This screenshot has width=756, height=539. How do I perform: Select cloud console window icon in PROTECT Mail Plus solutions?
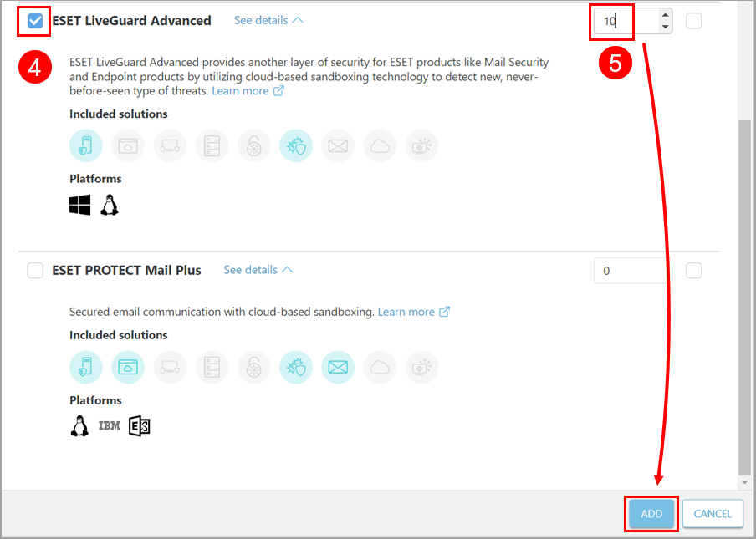128,367
